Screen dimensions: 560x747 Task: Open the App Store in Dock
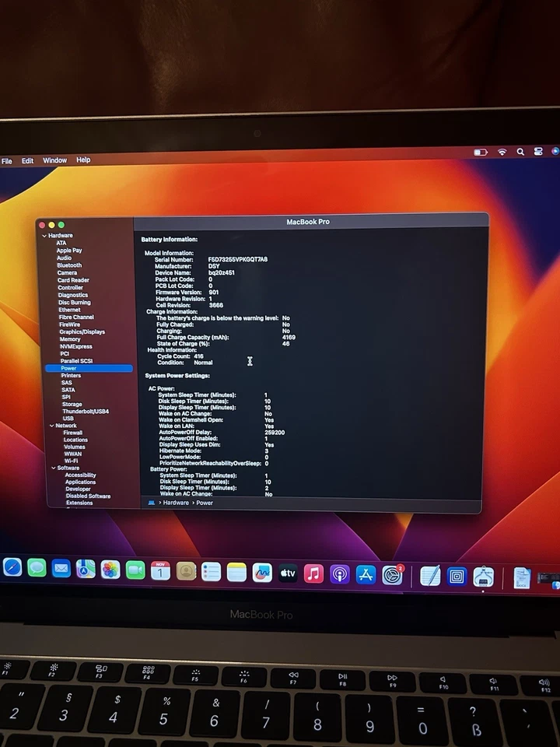(366, 575)
